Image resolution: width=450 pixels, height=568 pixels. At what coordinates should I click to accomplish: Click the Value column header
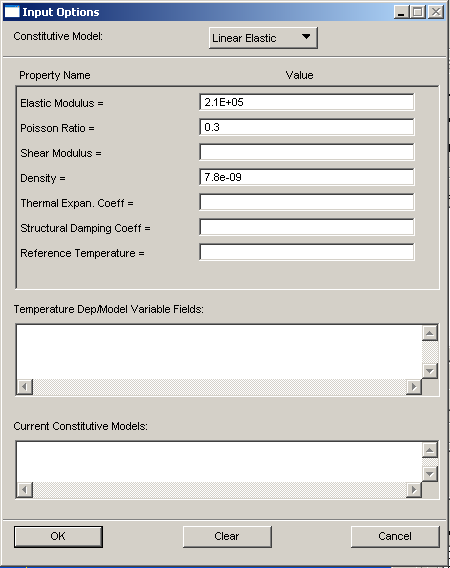click(x=299, y=75)
